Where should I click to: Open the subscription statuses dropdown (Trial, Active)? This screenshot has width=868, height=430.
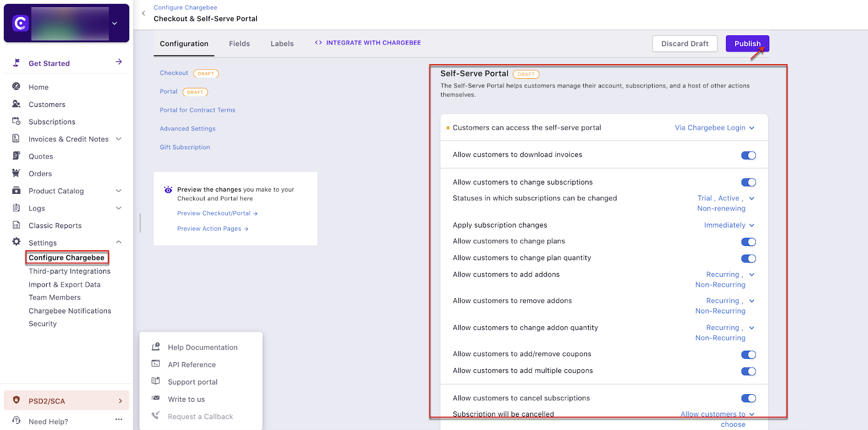coord(725,203)
